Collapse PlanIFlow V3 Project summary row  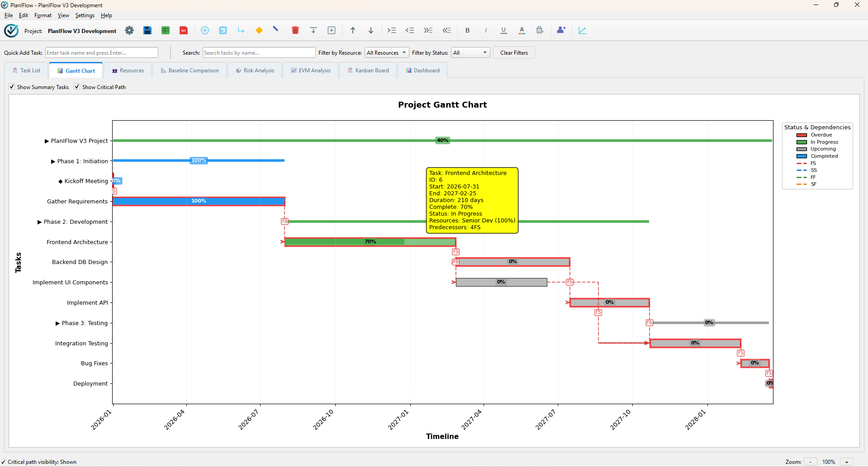tap(47, 141)
